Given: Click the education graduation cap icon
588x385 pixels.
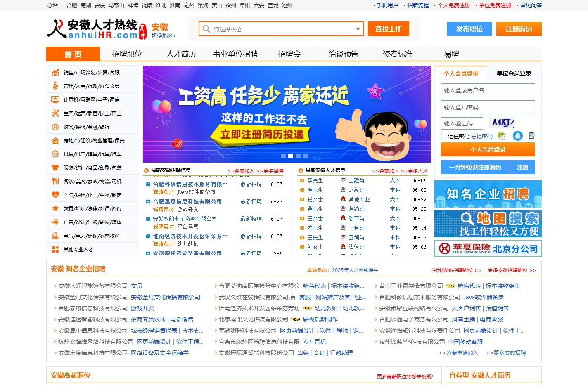Looking at the screenshot, I should pos(55,209).
